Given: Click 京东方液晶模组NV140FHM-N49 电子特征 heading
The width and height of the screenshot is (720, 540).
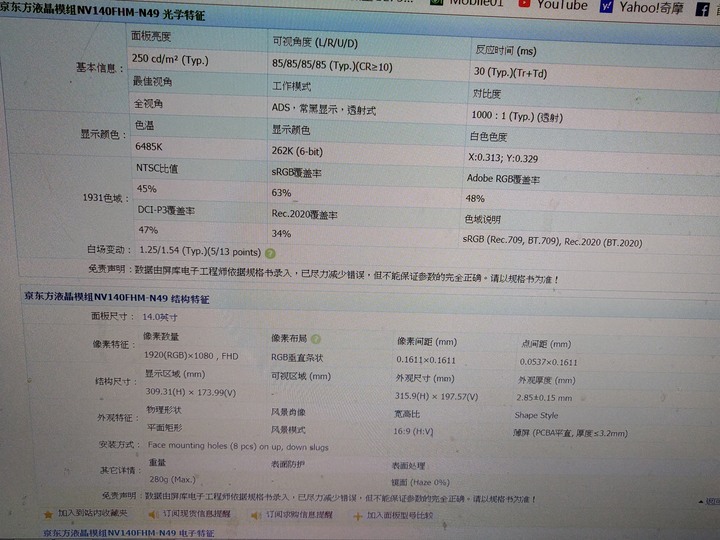Looking at the screenshot, I should click(x=129, y=533).
